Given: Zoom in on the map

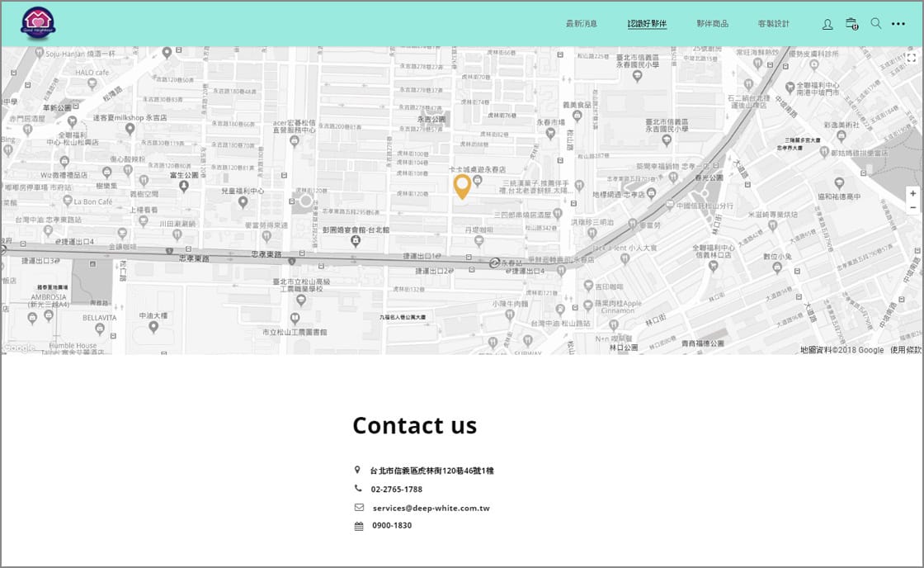Looking at the screenshot, I should [x=912, y=193].
